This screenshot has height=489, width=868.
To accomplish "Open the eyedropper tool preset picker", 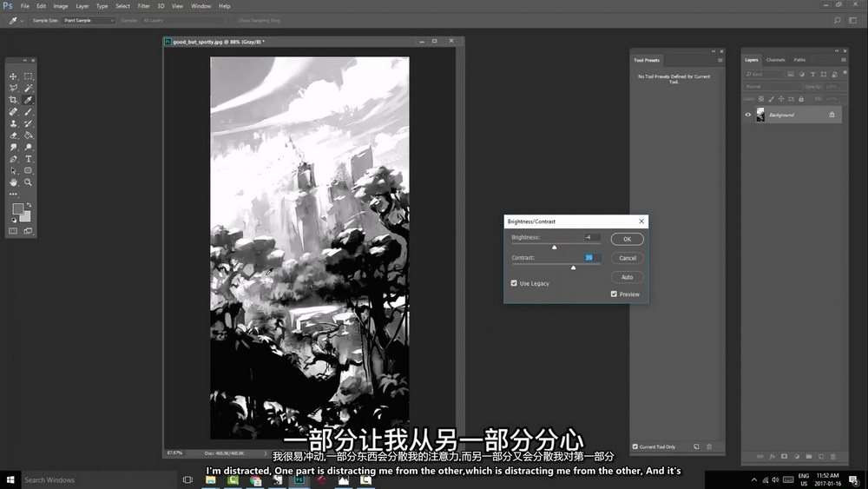I will click(x=16, y=21).
